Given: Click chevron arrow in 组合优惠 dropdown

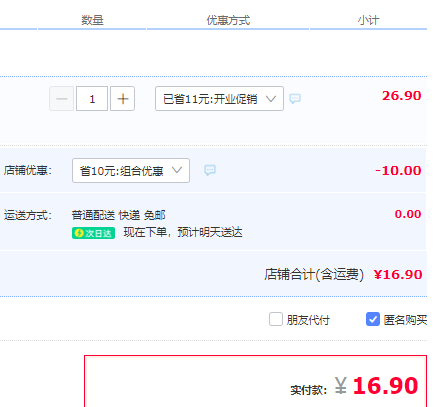Looking at the screenshot, I should [177, 170].
